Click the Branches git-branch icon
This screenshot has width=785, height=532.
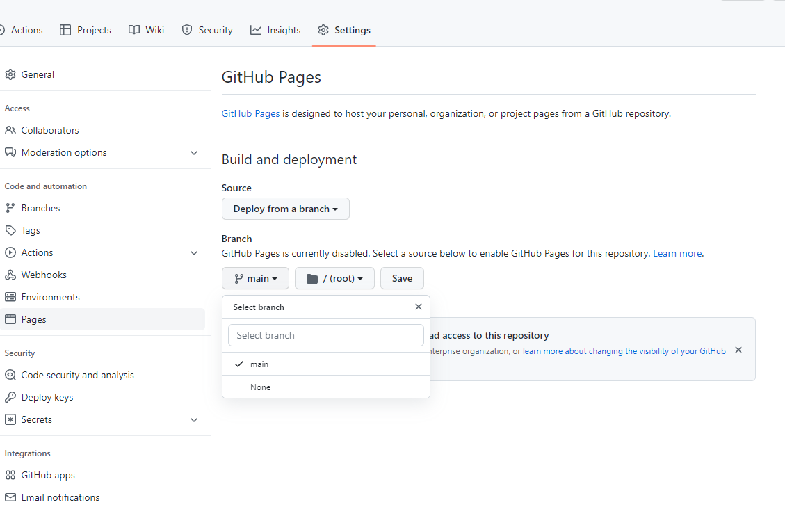coord(10,208)
